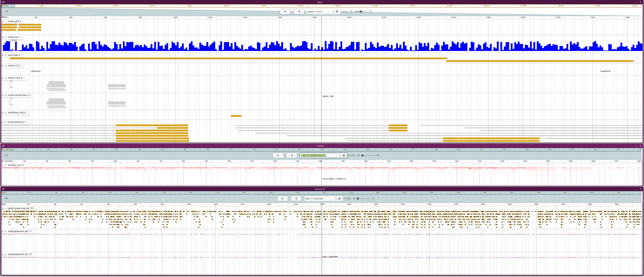Close the test-6.bed_2 track
Viewport: 644px width, 277px height.
point(6,55)
